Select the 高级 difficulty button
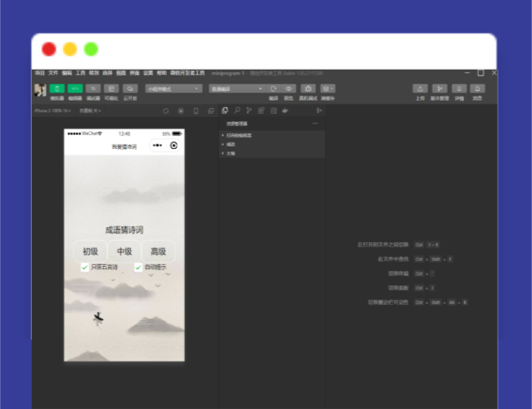This screenshot has width=532, height=409. [x=158, y=251]
